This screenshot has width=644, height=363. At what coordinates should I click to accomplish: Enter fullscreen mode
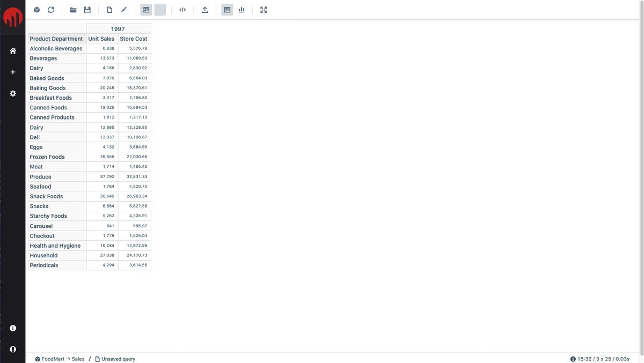click(264, 10)
